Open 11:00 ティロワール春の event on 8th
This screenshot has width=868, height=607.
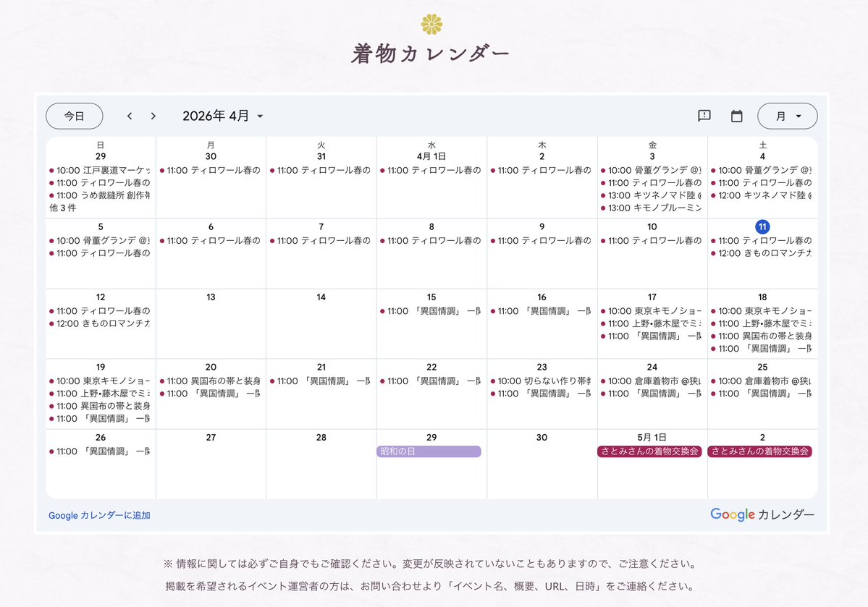[x=431, y=241]
